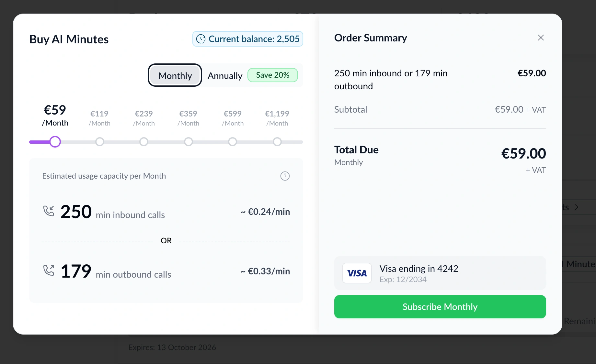The image size is (596, 364).
Task: Click the clock icon beside Current balance
Action: tap(201, 39)
